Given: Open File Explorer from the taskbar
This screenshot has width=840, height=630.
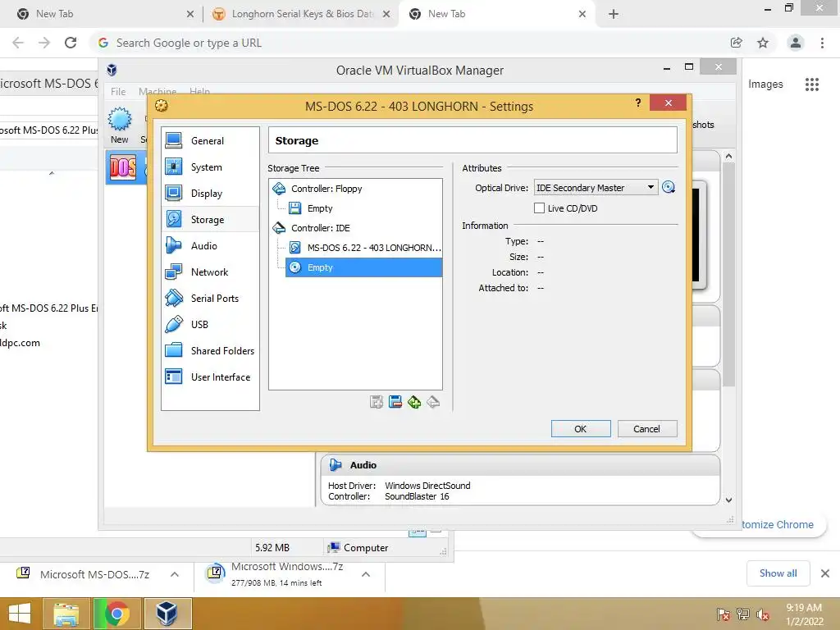Looking at the screenshot, I should pyautogui.click(x=66, y=614).
